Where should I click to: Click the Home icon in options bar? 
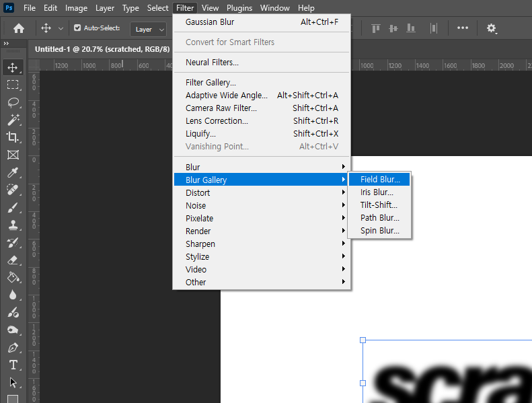click(19, 28)
